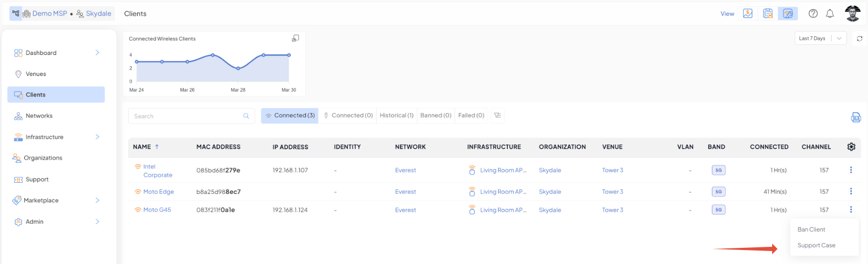Viewport: 868px width, 264px height.
Task: Click the client Search field
Action: [191, 116]
